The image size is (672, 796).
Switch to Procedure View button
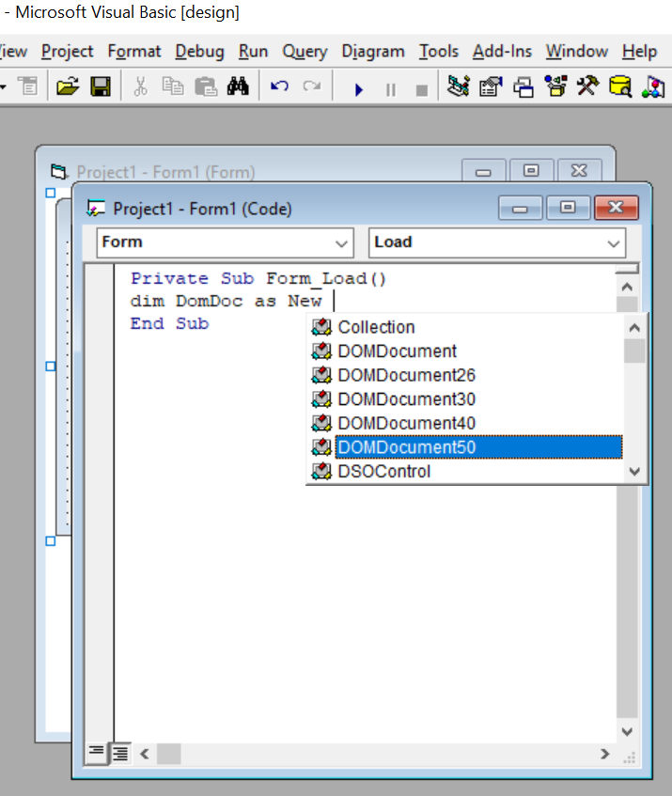point(96,753)
